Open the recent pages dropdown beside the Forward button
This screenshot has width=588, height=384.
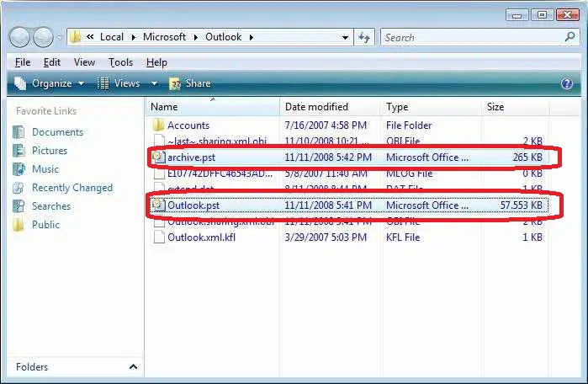[59, 37]
